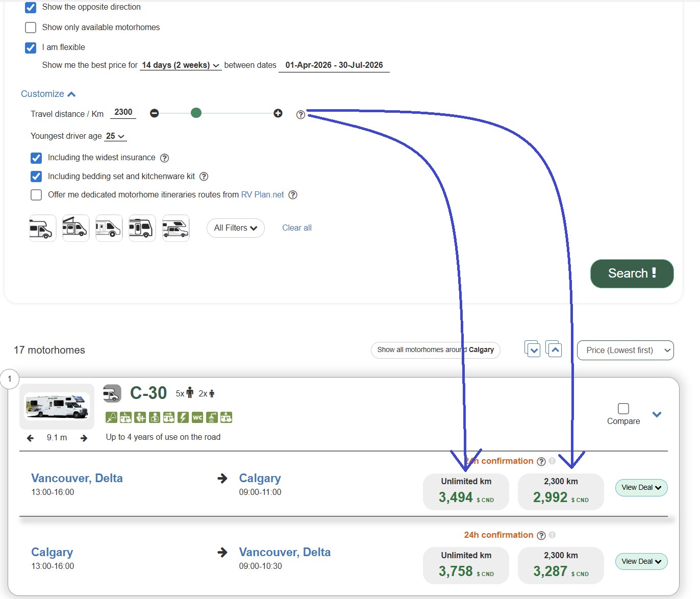Select the Class C motorhome filter icon
Screen dimensions: 700x599
pos(42,228)
